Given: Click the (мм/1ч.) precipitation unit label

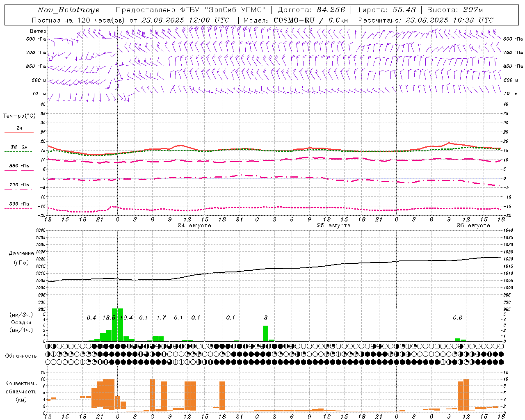Looking at the screenshot, I should click(x=21, y=330).
